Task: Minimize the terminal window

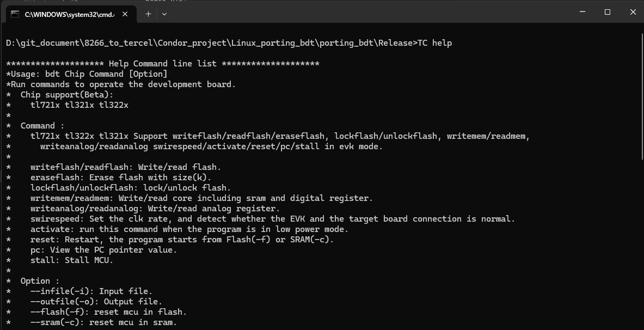Action: (582, 12)
